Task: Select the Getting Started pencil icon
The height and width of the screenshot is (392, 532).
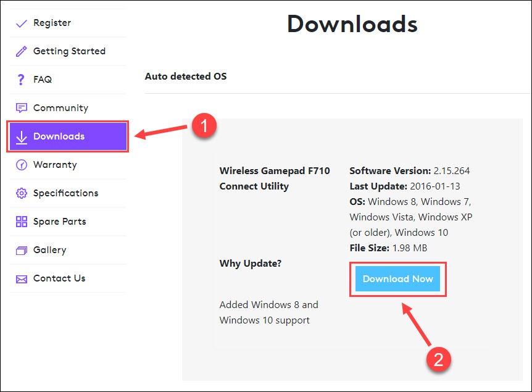Action: pos(22,51)
